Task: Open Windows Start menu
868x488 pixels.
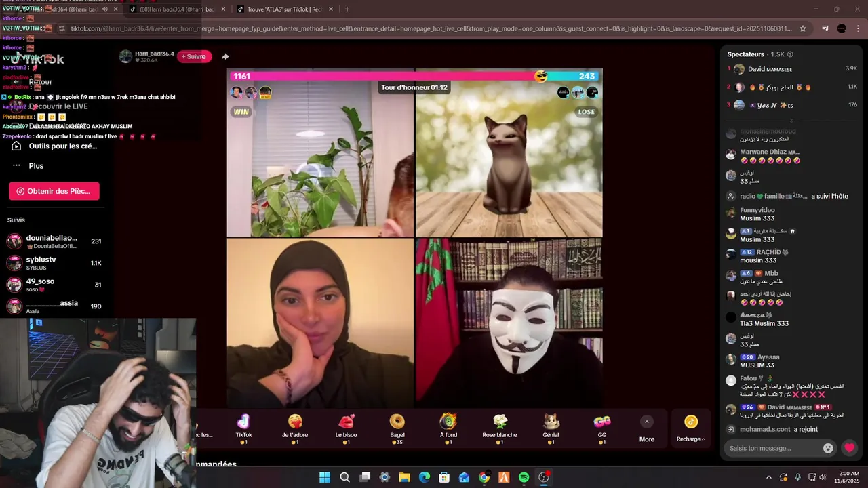Action: click(325, 477)
